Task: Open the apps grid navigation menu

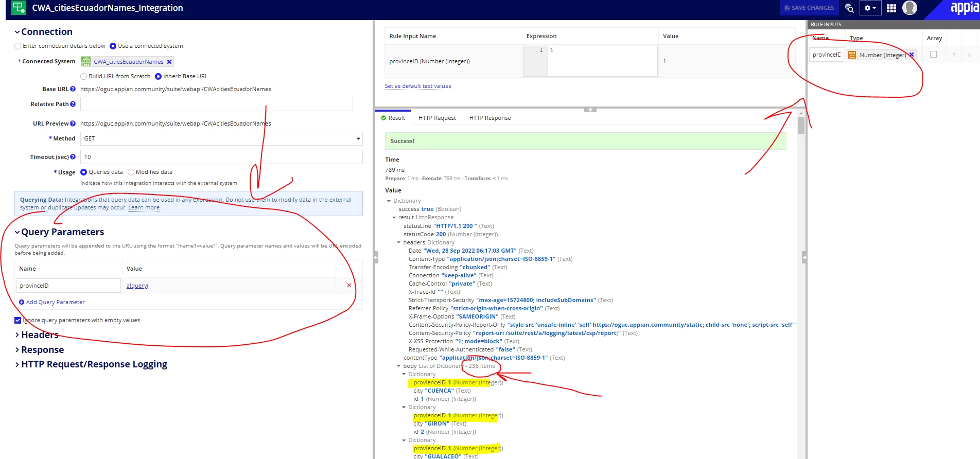Action: [x=891, y=8]
